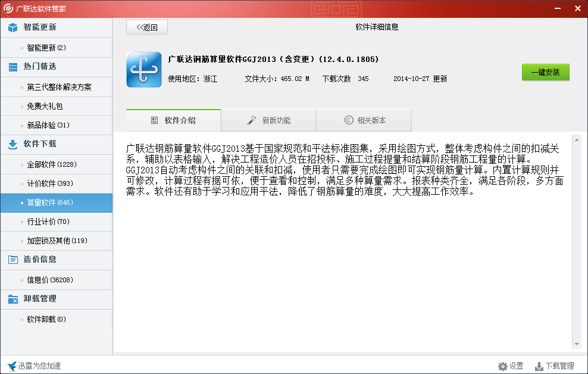Image resolution: width=588 pixels, height=374 pixels.
Task: Click the 卸载管理 folder icon
Action: click(x=12, y=300)
